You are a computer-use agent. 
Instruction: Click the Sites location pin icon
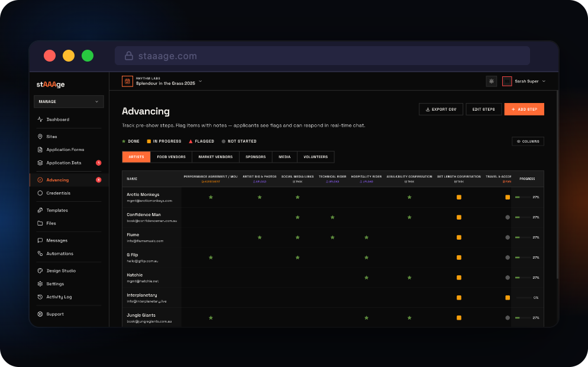[x=40, y=137]
